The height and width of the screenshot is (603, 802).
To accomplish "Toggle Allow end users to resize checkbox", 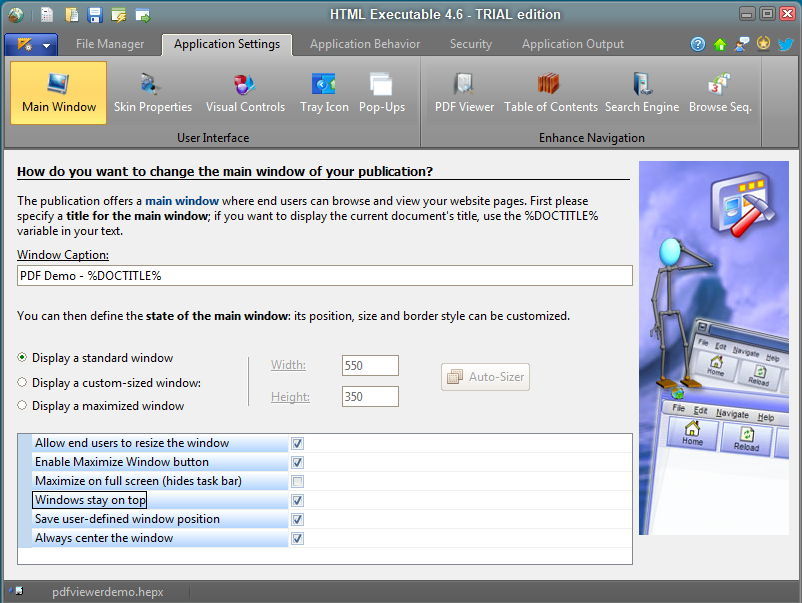I will point(297,443).
